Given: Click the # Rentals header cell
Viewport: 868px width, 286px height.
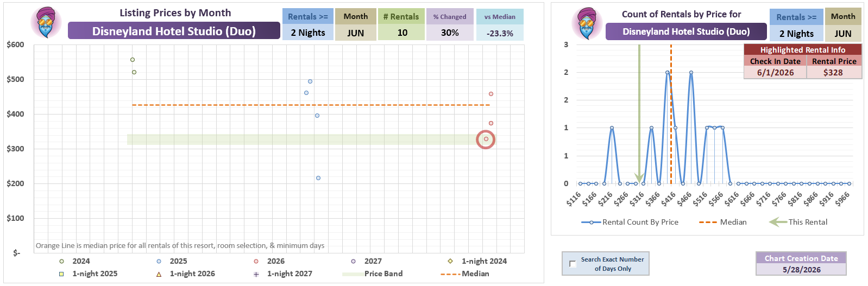Looking at the screenshot, I should tap(401, 16).
